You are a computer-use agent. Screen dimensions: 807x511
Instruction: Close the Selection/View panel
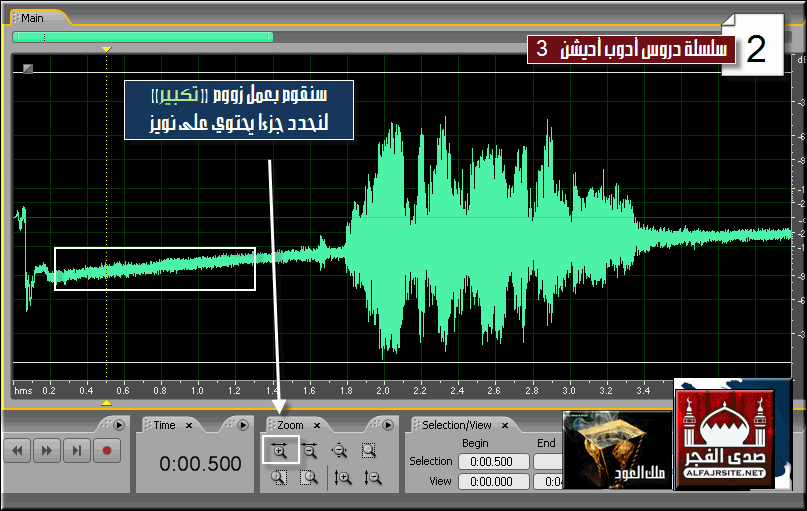505,426
